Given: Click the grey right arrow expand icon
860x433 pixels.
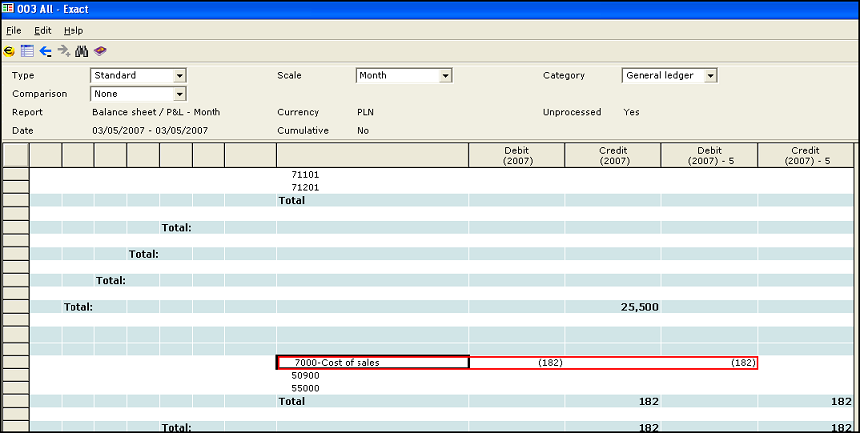Looking at the screenshot, I should click(64, 52).
